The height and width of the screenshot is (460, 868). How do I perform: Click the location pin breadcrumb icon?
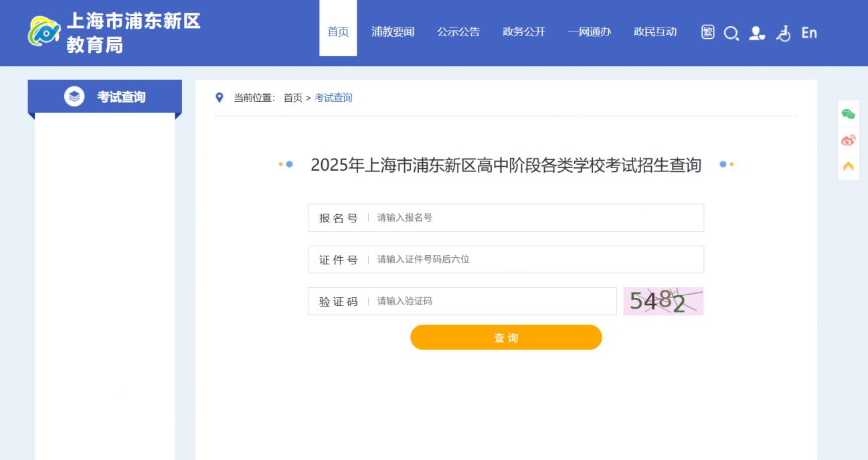pyautogui.click(x=219, y=96)
